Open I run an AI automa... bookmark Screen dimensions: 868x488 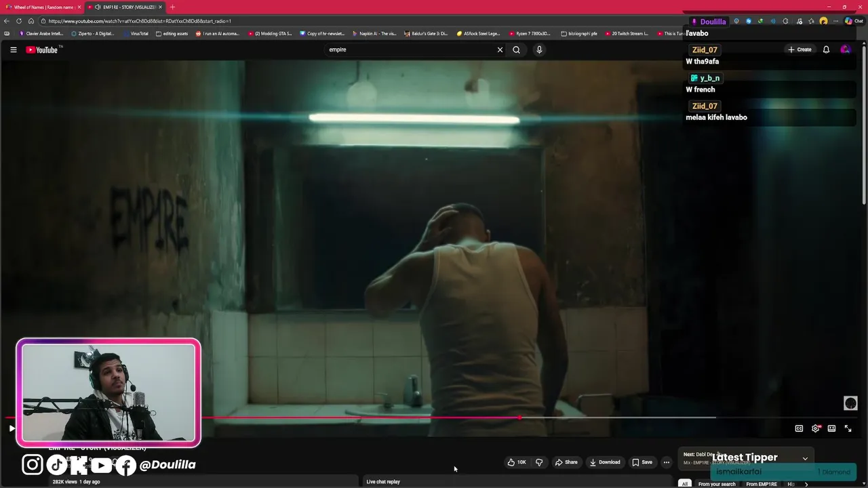218,33
